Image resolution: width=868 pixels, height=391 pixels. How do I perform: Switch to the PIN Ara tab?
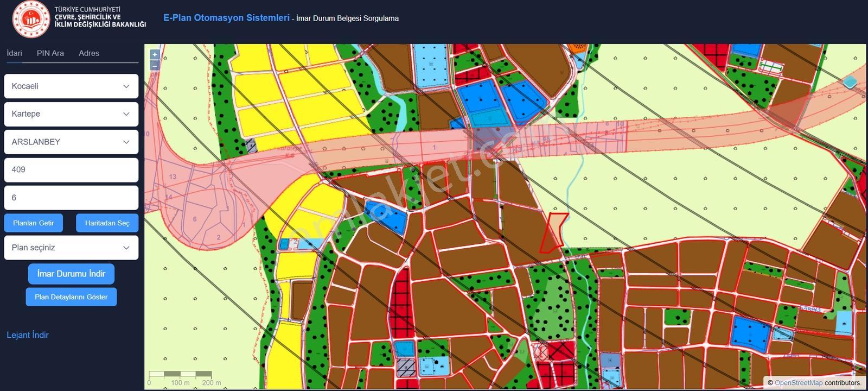tap(50, 53)
